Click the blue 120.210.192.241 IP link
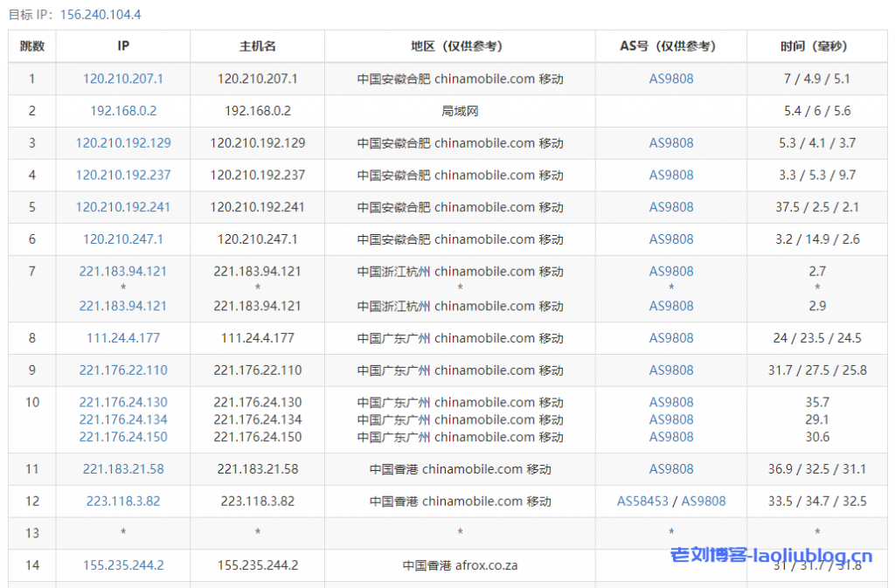 (x=123, y=207)
